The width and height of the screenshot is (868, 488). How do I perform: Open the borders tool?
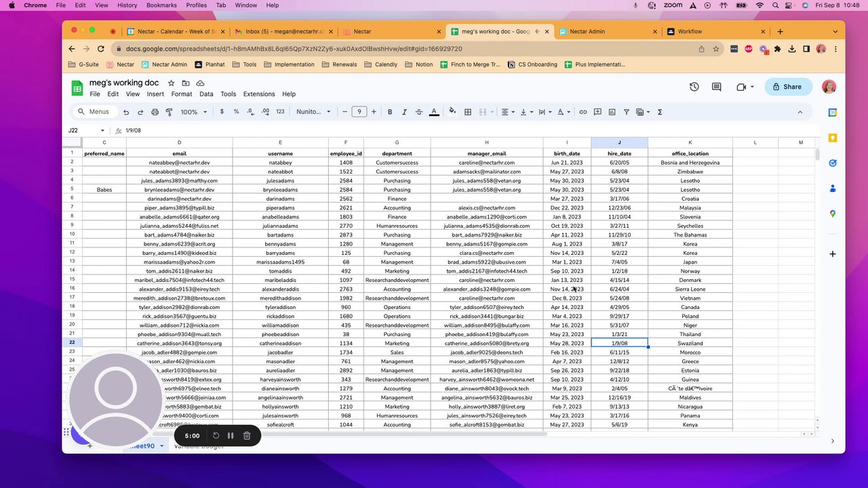click(x=467, y=112)
